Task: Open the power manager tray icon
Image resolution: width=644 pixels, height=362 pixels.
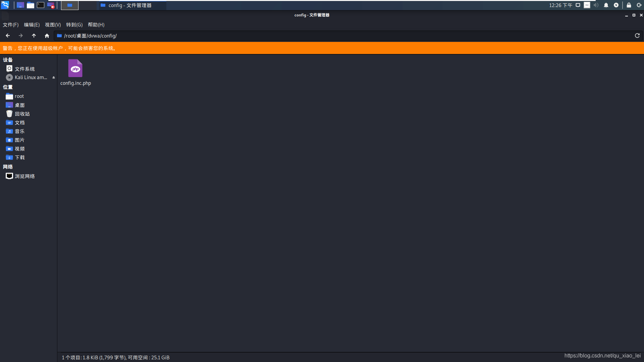Action: (616, 5)
